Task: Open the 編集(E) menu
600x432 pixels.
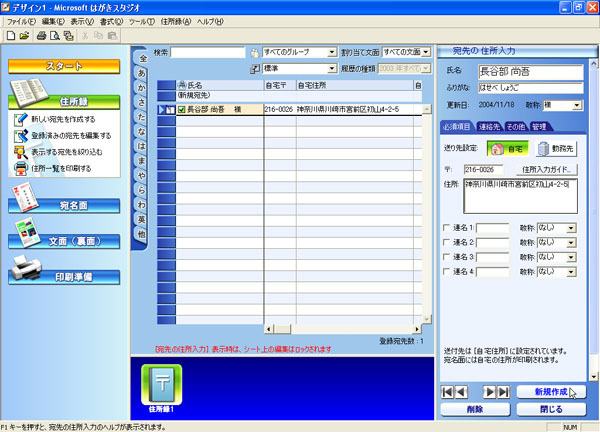Action: click(x=53, y=22)
